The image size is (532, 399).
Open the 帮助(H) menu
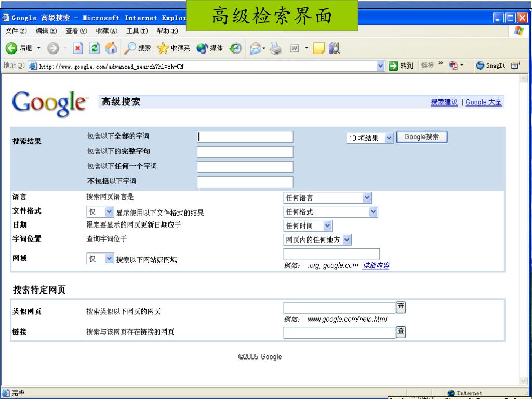(x=167, y=31)
